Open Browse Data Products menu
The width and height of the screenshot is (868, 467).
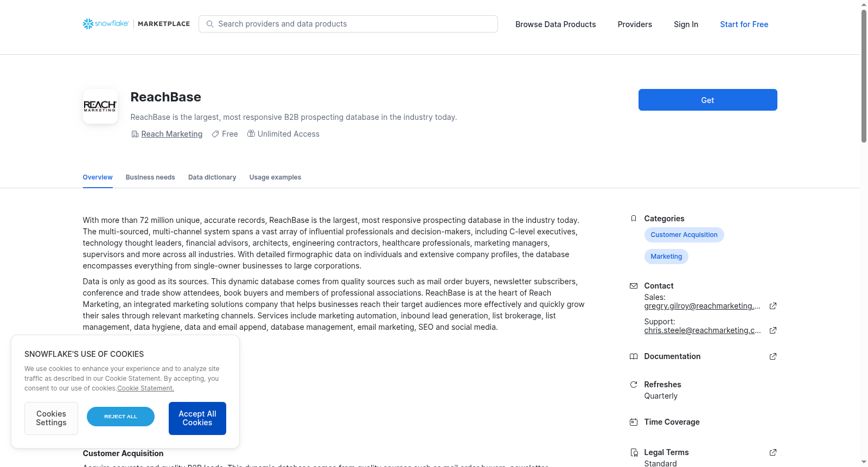pos(556,24)
